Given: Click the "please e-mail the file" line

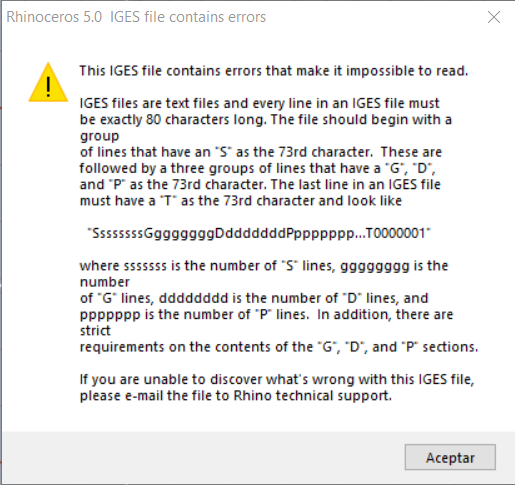Looking at the screenshot, I should (236, 396).
